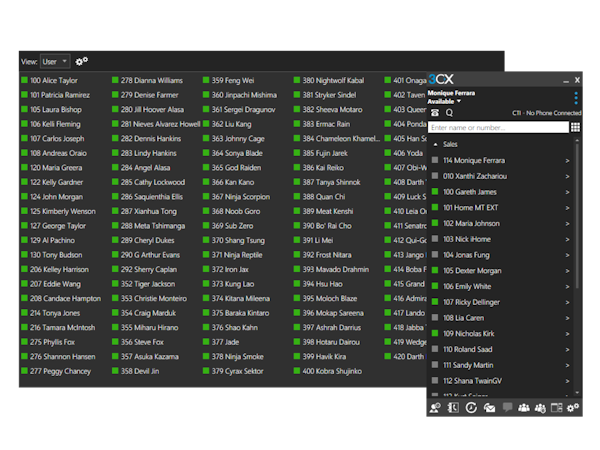Open the scheduled conference icon
The height and width of the screenshot is (450, 600).
pyautogui.click(x=540, y=408)
